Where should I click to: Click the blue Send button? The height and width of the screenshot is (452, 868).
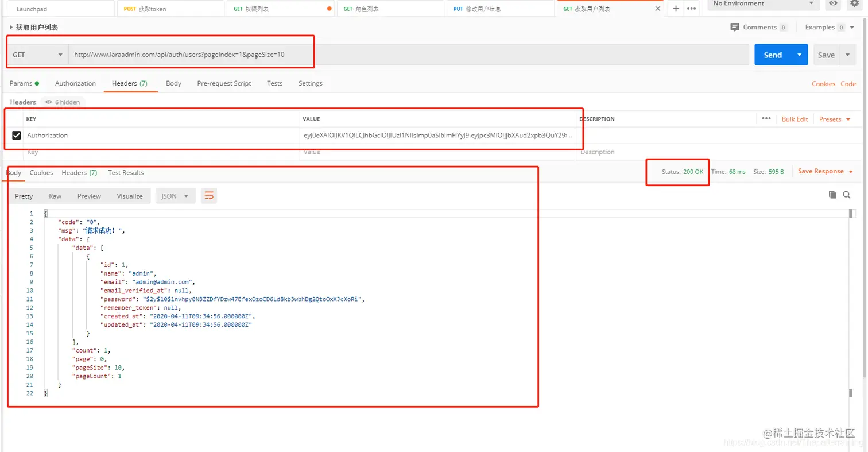773,55
